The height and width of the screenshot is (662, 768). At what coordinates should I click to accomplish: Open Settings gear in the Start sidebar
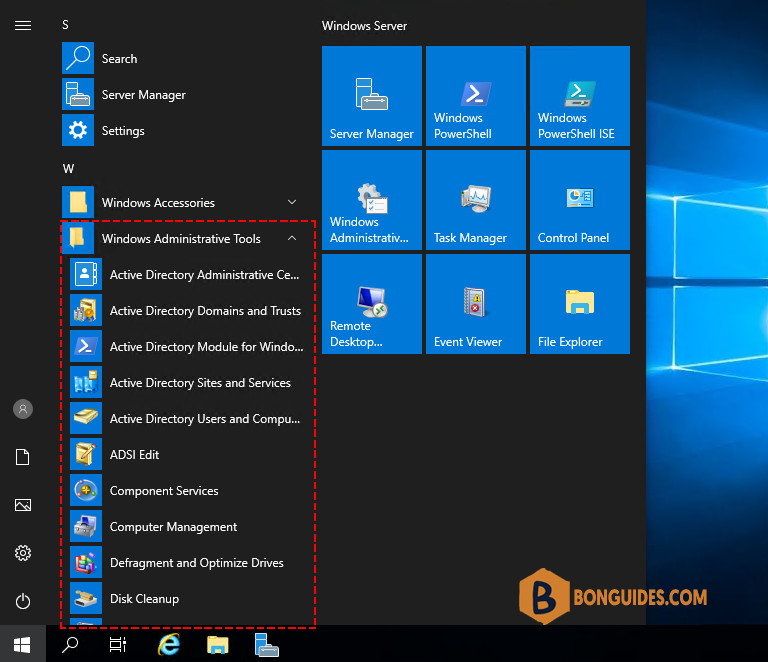click(x=23, y=553)
